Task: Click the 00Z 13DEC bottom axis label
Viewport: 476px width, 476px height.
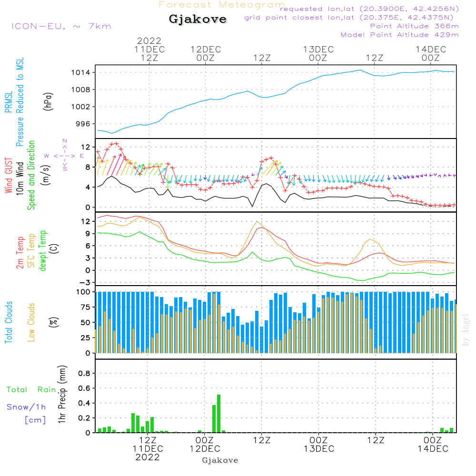Action: pyautogui.click(x=319, y=445)
